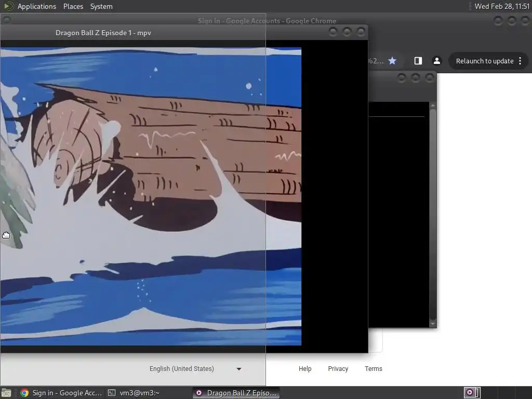Close the Google Chrome window
This screenshot has width=532, height=399.
tap(525, 21)
